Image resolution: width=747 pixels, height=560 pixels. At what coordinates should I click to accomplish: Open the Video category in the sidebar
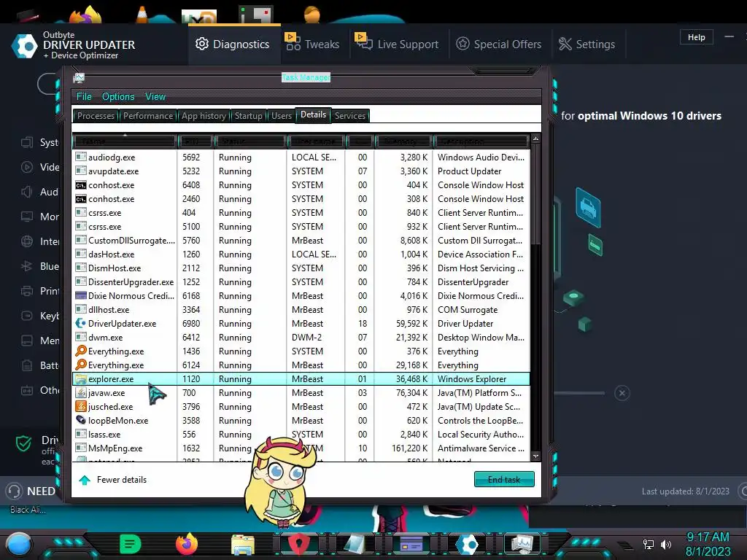(41, 167)
